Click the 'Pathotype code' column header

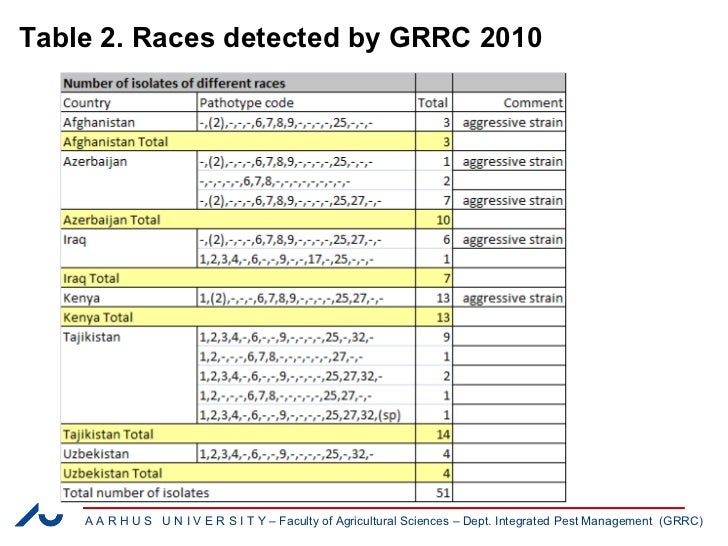click(x=247, y=103)
